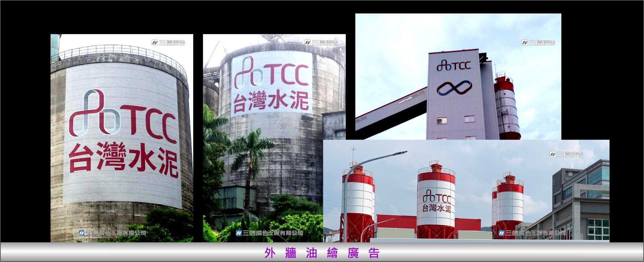Viewport: 644px width, 262px height.
Task: Click the 三信廣告 watermark in the first photo
Action: tap(168, 43)
